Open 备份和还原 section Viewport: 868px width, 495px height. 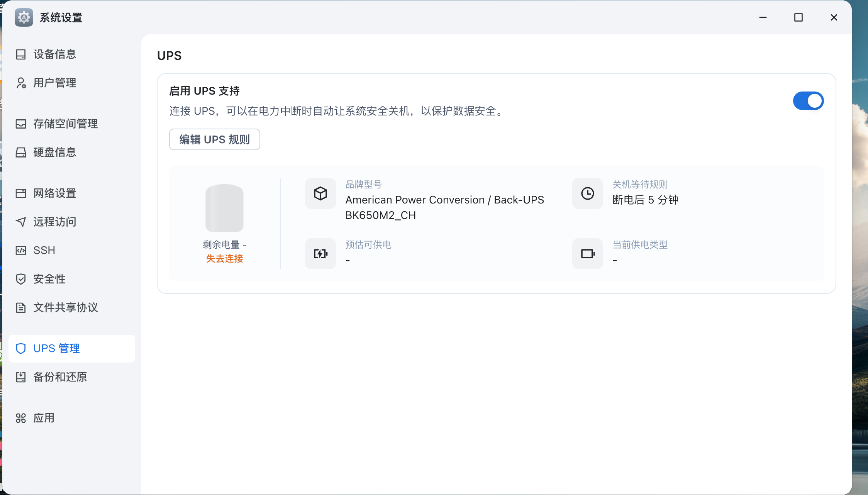pos(72,377)
